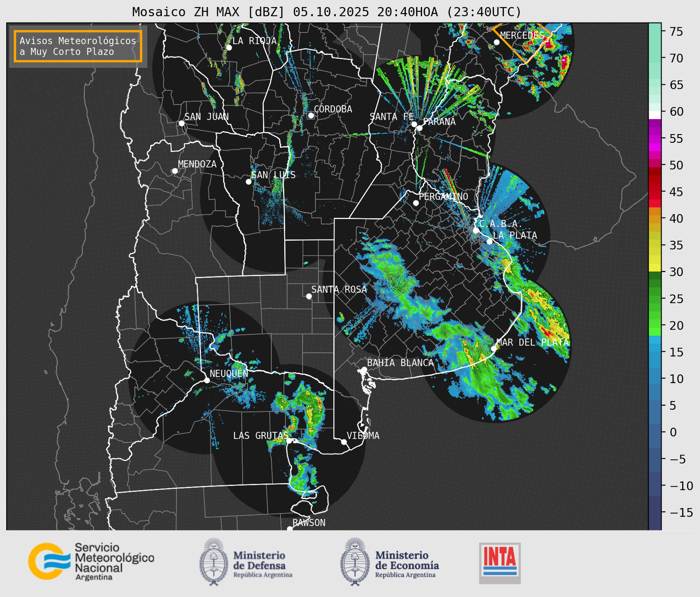Screen dimensions: 700x597
Task: Click the white city dot for Mar del Plata
Action: pos(494,349)
